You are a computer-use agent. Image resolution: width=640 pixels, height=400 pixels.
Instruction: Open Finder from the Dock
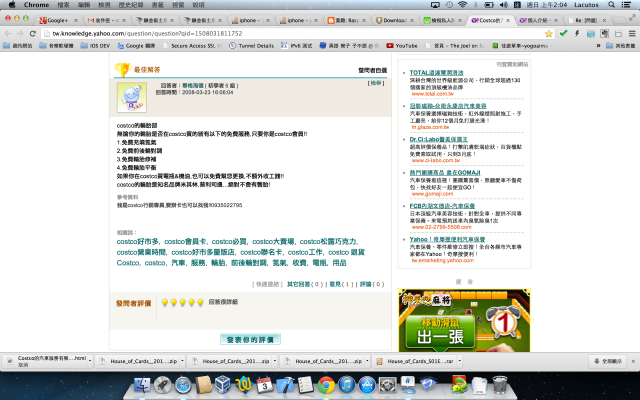point(142,384)
